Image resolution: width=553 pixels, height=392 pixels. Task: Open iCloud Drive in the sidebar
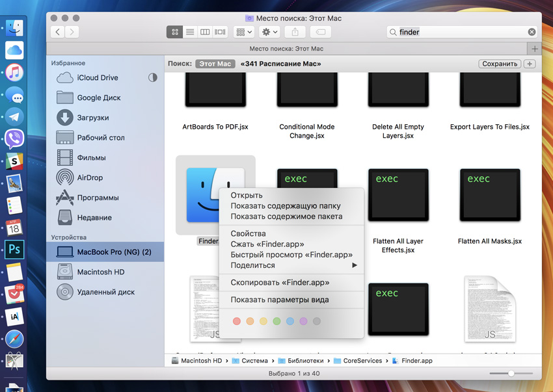pos(97,77)
